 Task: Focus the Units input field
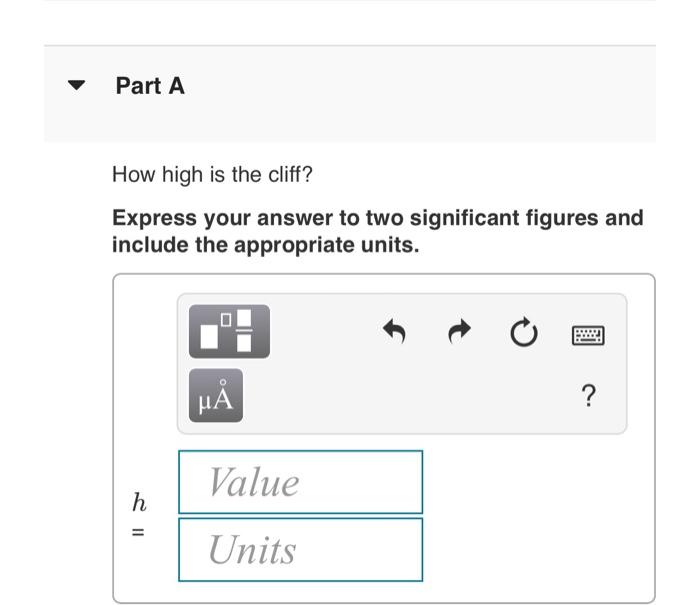tap(300, 550)
